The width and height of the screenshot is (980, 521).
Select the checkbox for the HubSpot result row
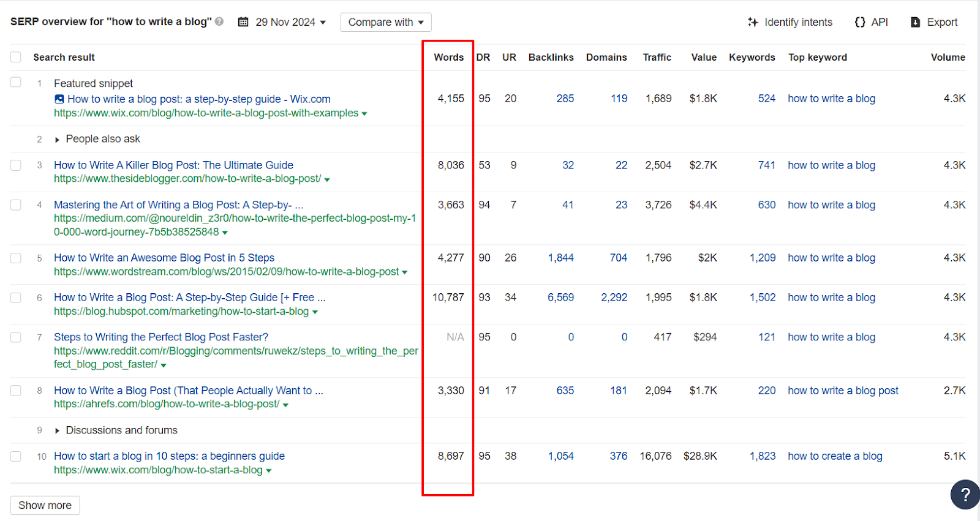point(16,298)
